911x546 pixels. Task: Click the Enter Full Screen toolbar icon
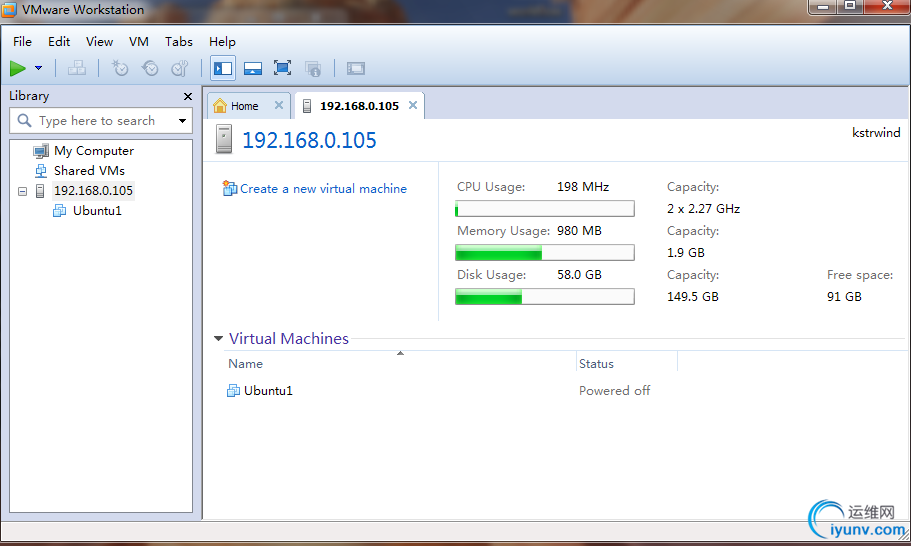(x=282, y=69)
